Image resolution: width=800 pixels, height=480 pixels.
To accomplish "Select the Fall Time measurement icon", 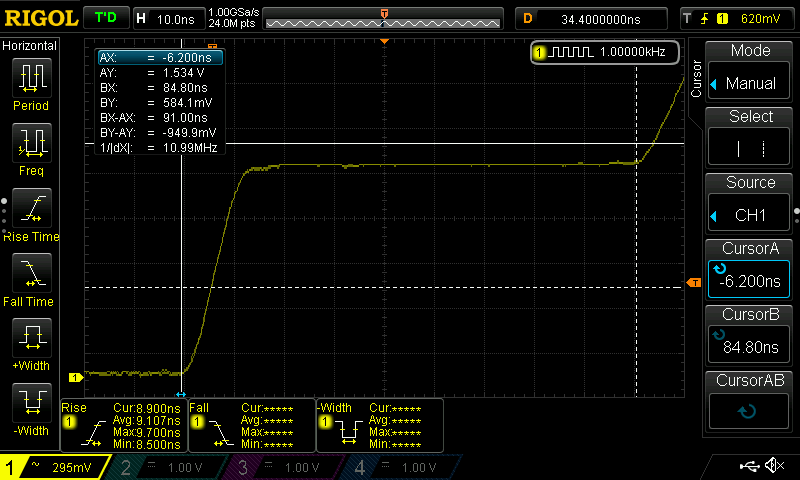I will click(32, 273).
